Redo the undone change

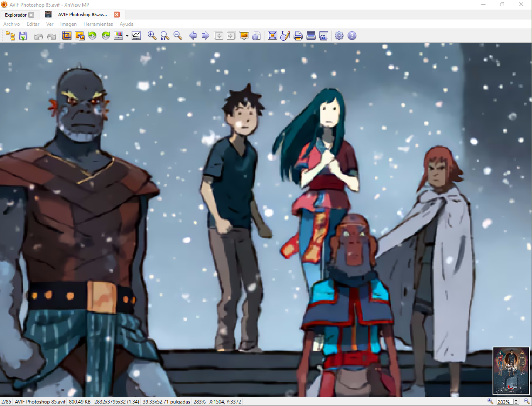click(x=51, y=36)
